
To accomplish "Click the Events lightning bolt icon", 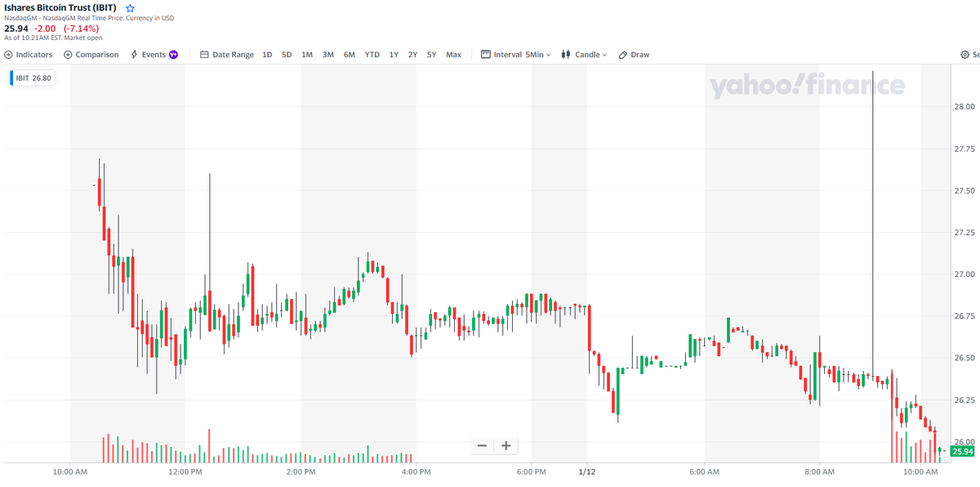I will tap(134, 55).
